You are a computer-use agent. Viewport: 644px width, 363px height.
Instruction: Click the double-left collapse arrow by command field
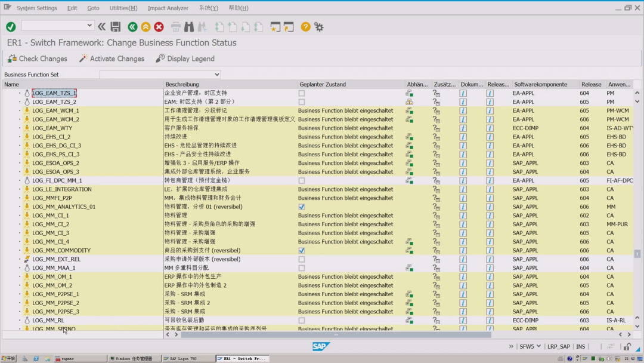(x=101, y=27)
